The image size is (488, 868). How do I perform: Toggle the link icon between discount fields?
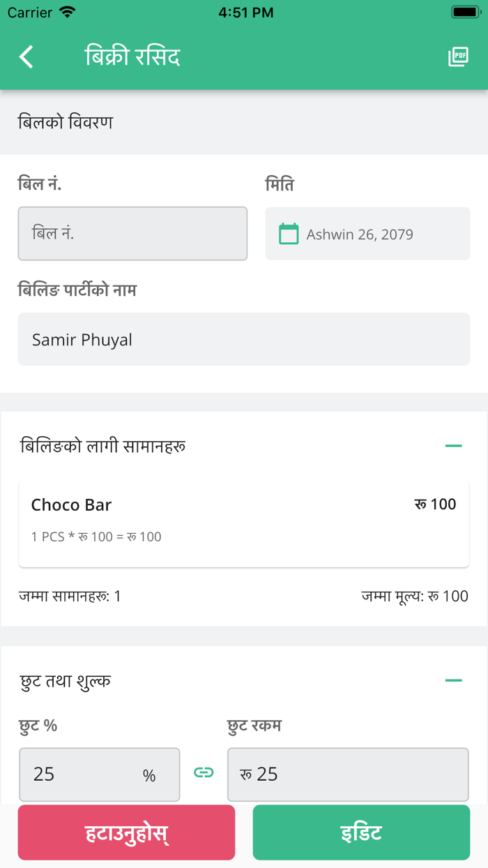(x=203, y=774)
